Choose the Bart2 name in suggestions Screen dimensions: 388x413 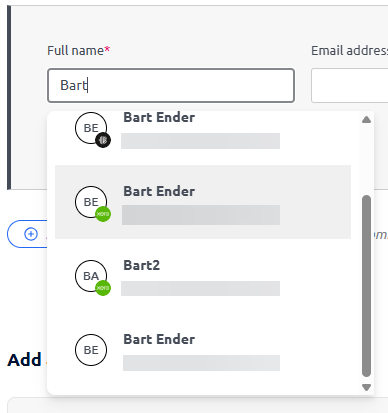coord(142,265)
